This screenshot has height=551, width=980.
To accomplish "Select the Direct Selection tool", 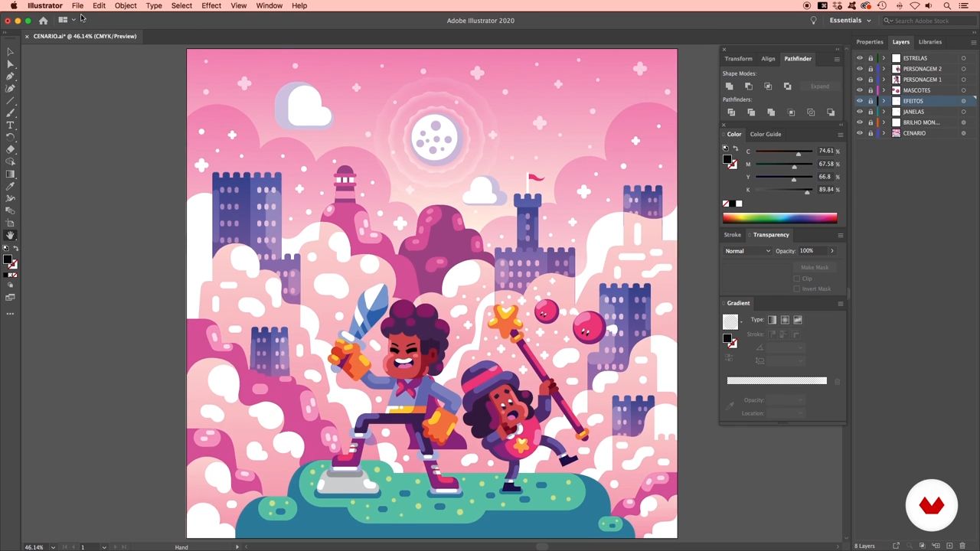I will coord(10,64).
